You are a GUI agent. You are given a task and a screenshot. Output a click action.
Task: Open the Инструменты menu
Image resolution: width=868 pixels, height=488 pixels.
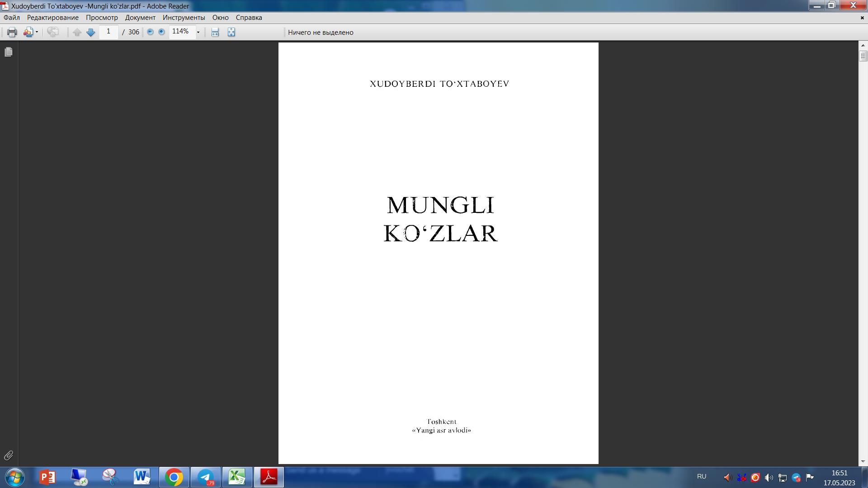(184, 18)
